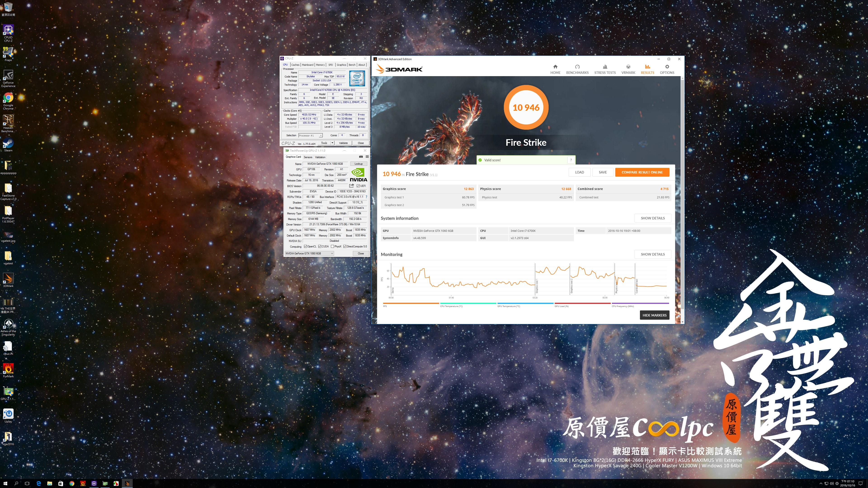Screen dimensions: 868x488
Task: Open 3DMark OPTIONS gear
Action: [667, 69]
